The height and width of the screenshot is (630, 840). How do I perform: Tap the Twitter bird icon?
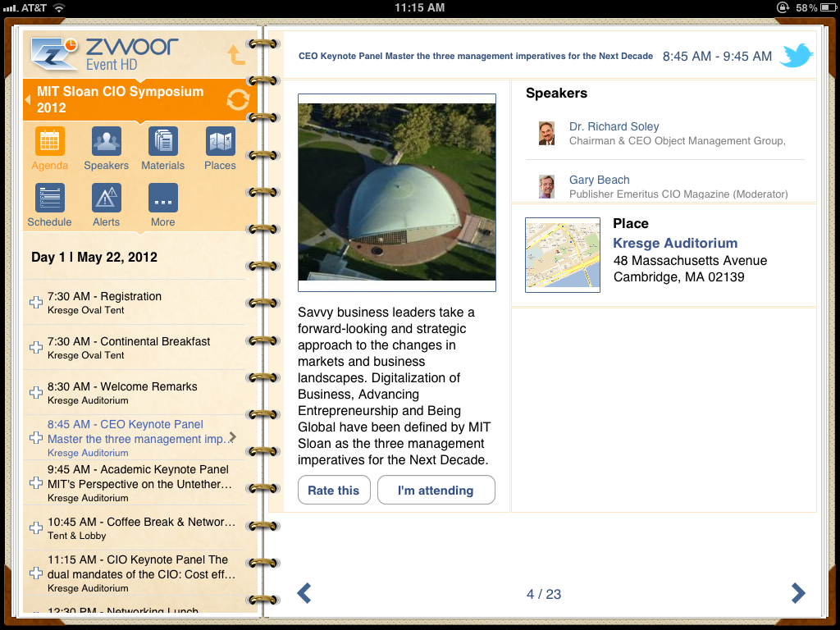click(x=796, y=55)
